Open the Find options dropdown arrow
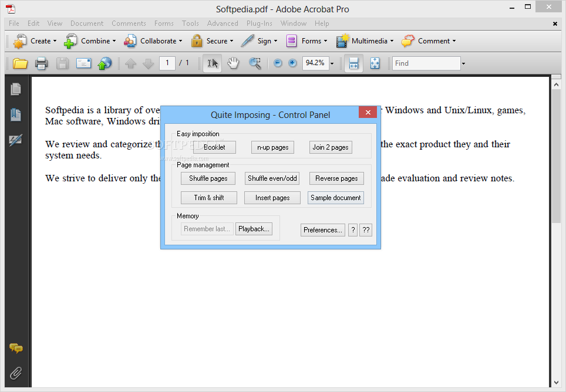 463,64
